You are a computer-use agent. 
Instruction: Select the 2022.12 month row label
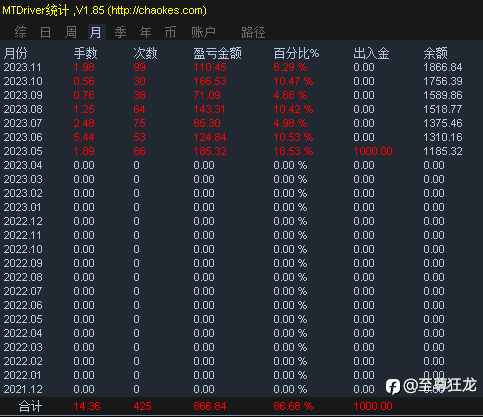click(23, 221)
